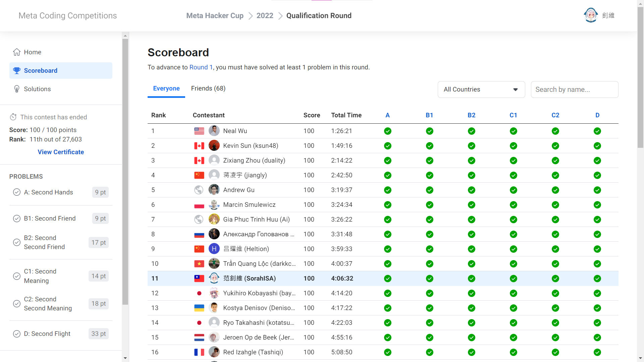Click the Home house icon
Image resolution: width=644 pixels, height=362 pixels.
point(17,52)
